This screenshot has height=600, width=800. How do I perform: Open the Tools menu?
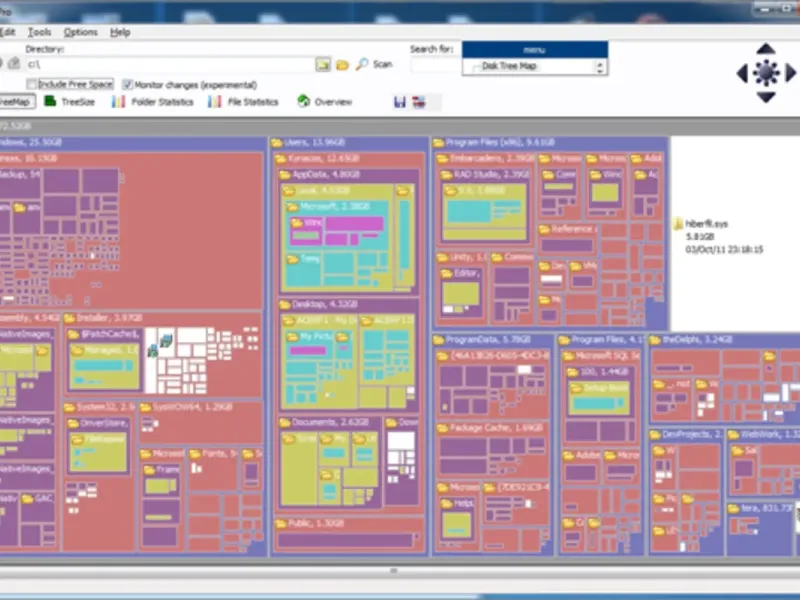click(x=39, y=32)
